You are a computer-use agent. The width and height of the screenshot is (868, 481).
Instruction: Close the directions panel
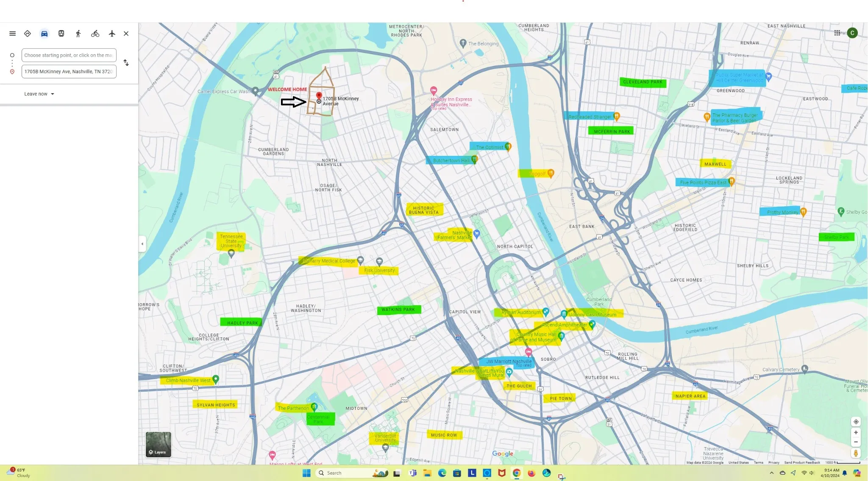pyautogui.click(x=126, y=33)
